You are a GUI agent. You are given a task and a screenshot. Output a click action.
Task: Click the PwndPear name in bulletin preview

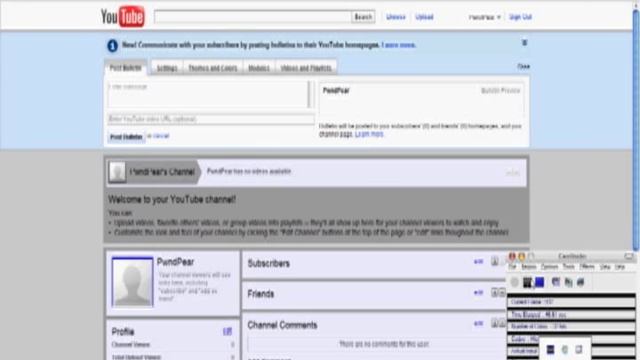(x=336, y=91)
